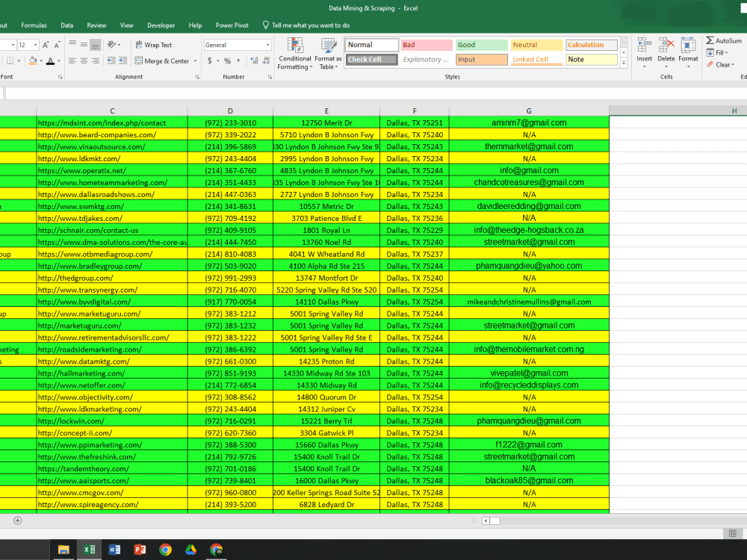Apply the Normal cell style
The height and width of the screenshot is (560, 747).
[x=371, y=45]
